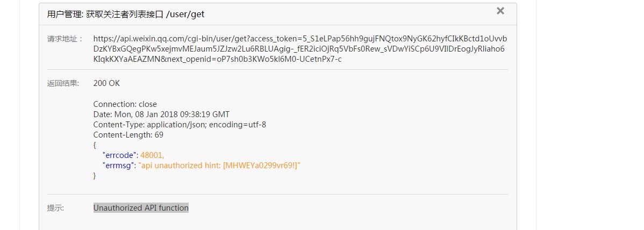Click the 200 OK status text
The width and height of the screenshot is (644, 230).
106,83
